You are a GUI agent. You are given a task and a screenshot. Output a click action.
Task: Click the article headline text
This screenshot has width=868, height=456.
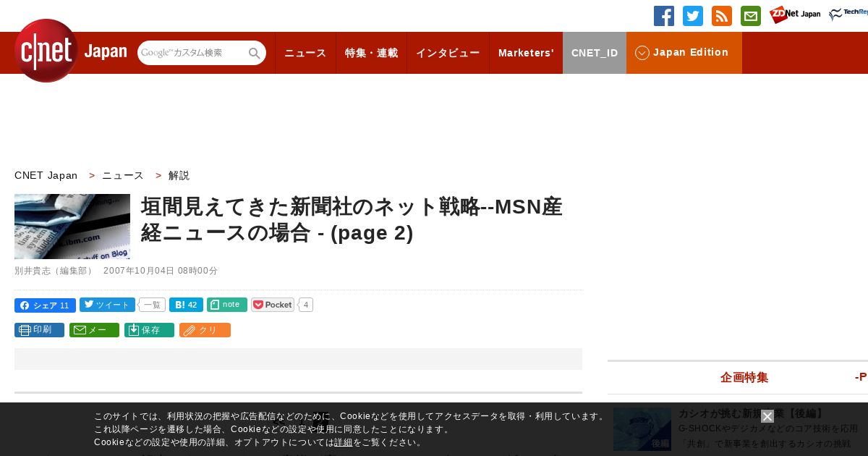click(x=352, y=219)
